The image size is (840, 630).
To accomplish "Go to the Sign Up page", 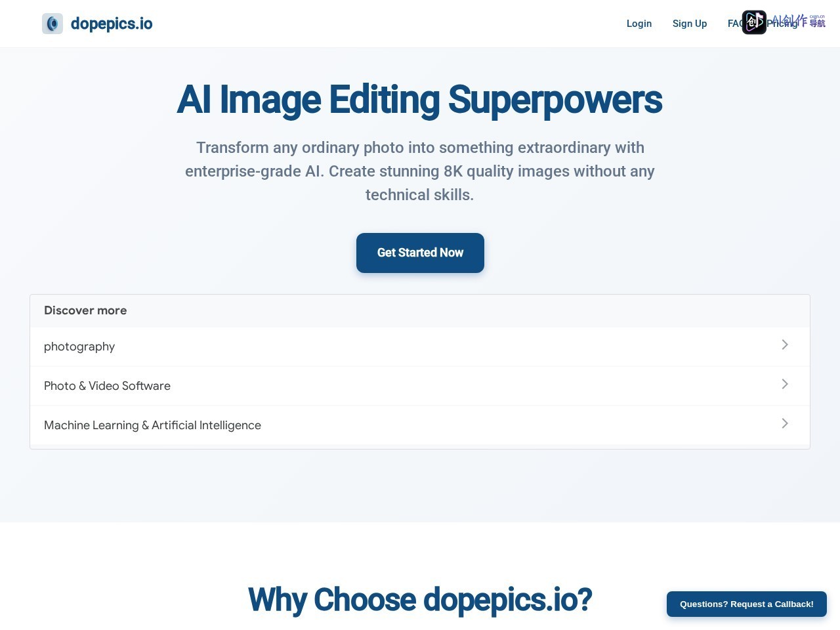I will pos(690,24).
